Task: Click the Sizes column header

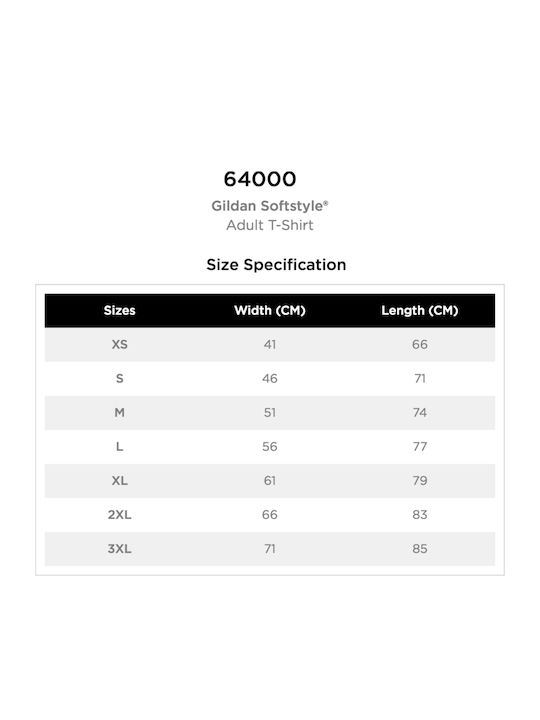Action: [x=119, y=310]
